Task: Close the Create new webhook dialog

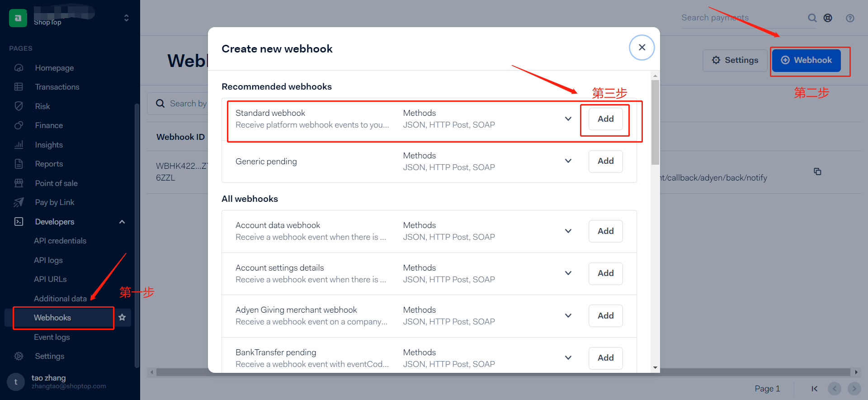Action: tap(642, 48)
